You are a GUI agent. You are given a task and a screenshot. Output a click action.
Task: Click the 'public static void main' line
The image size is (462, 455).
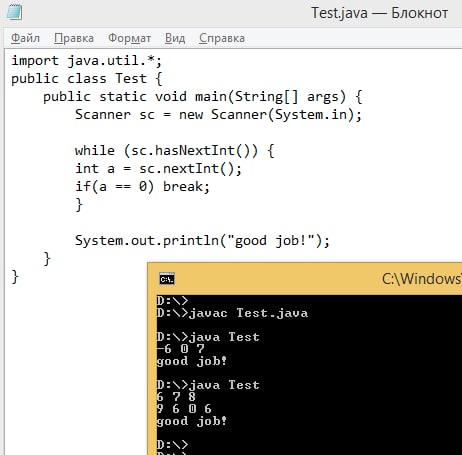point(203,97)
